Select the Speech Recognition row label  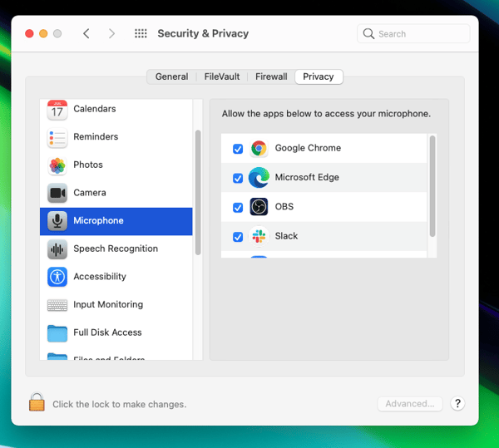coord(116,249)
